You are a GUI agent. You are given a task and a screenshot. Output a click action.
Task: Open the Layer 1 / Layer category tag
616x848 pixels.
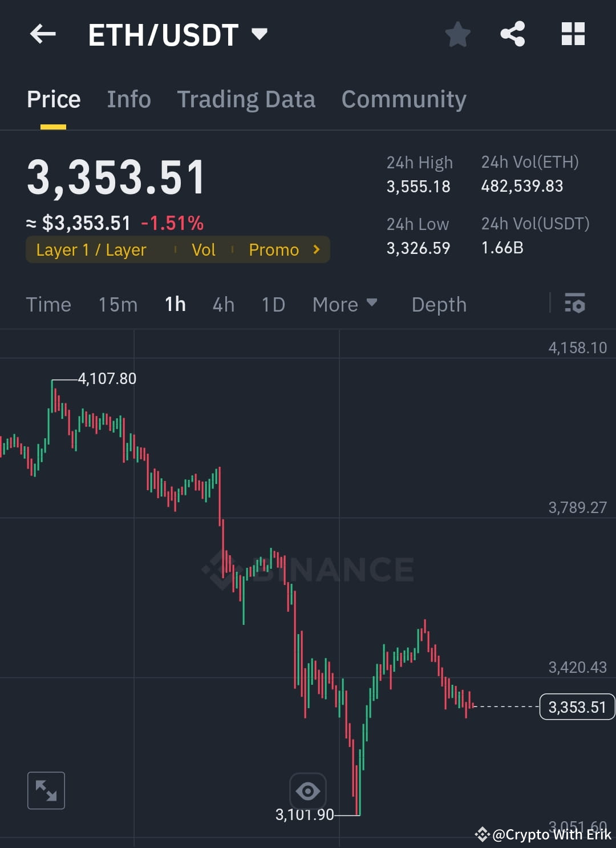pos(91,249)
